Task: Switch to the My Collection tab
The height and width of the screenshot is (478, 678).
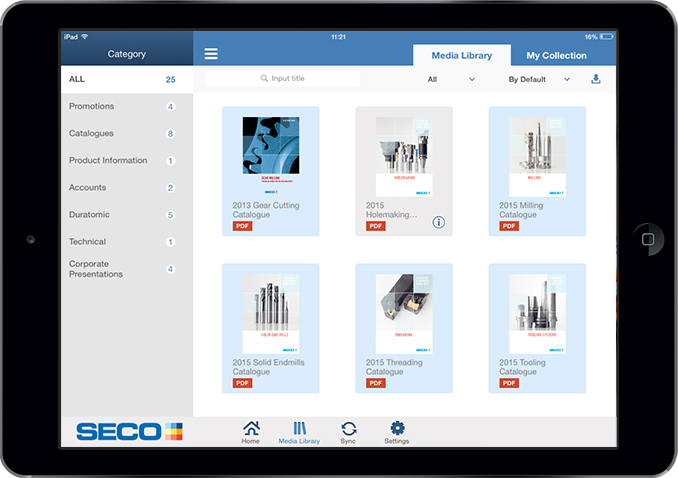Action: click(x=556, y=56)
